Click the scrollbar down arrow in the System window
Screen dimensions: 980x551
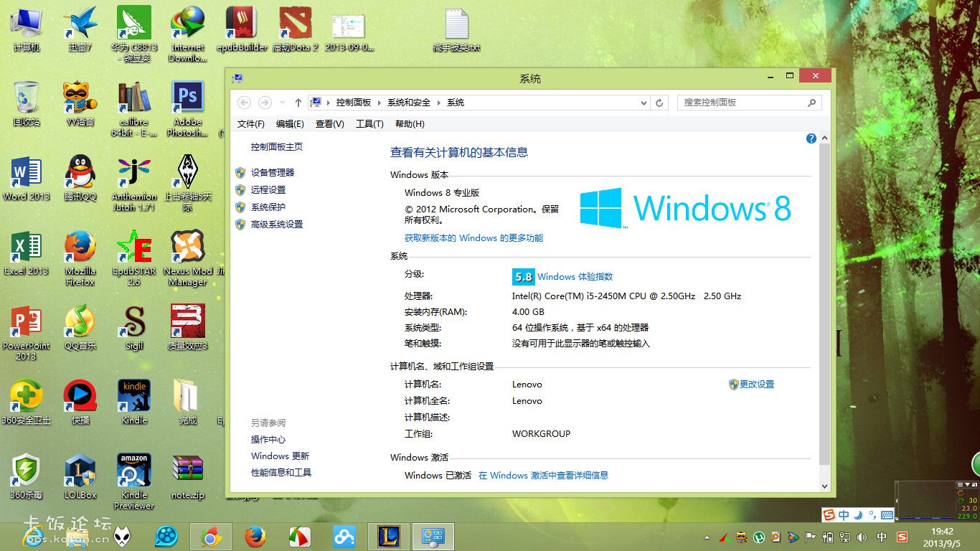824,486
